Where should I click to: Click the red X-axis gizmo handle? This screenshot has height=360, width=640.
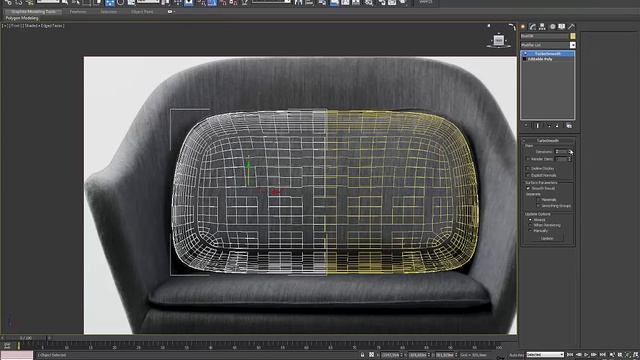(276, 191)
